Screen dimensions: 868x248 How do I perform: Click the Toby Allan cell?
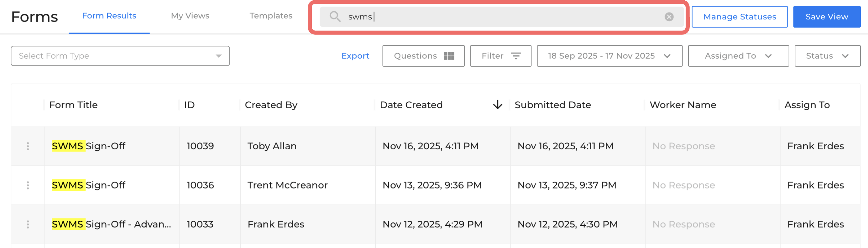272,146
